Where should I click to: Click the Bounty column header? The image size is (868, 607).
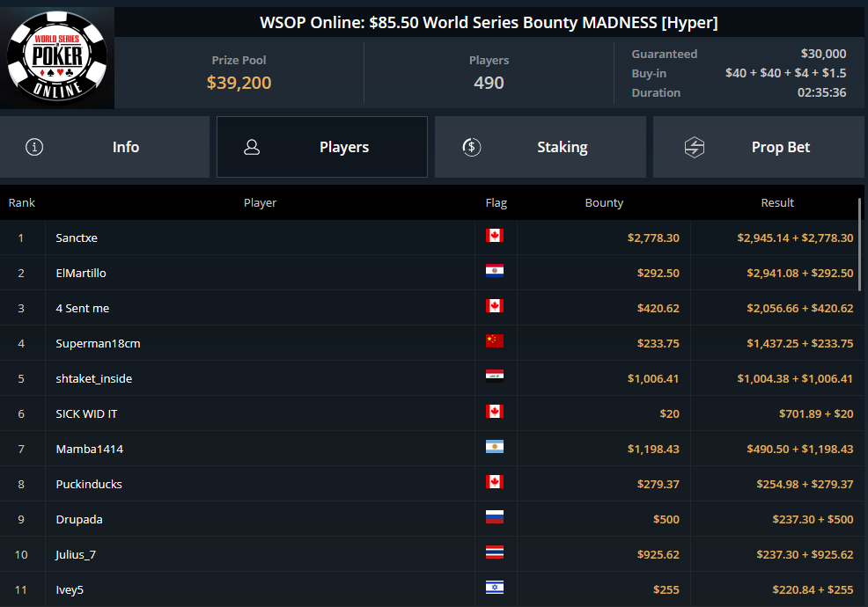click(604, 203)
